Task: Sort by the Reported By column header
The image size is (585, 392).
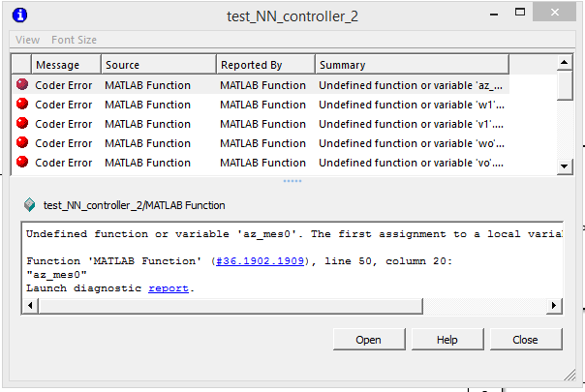Action: click(265, 65)
